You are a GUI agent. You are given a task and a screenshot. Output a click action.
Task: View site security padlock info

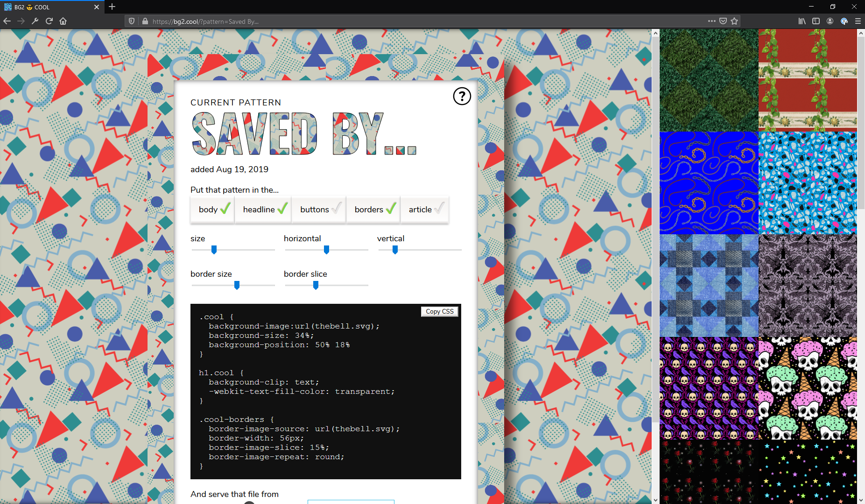[x=145, y=21]
